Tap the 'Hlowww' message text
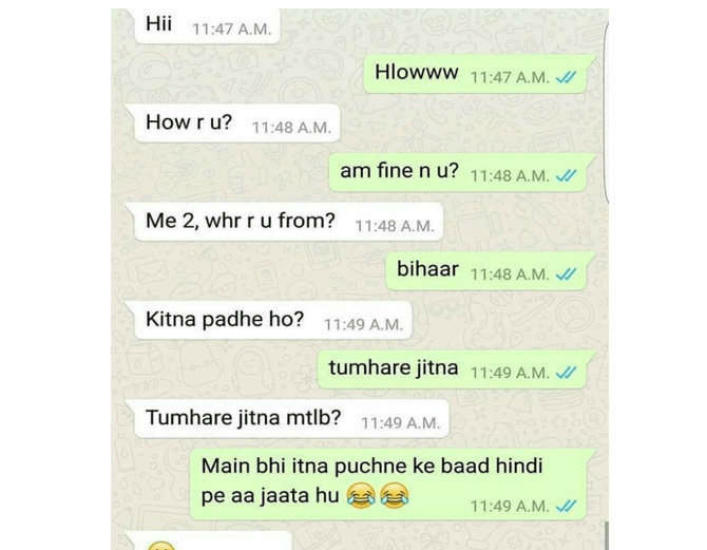The width and height of the screenshot is (707, 550). [x=416, y=72]
